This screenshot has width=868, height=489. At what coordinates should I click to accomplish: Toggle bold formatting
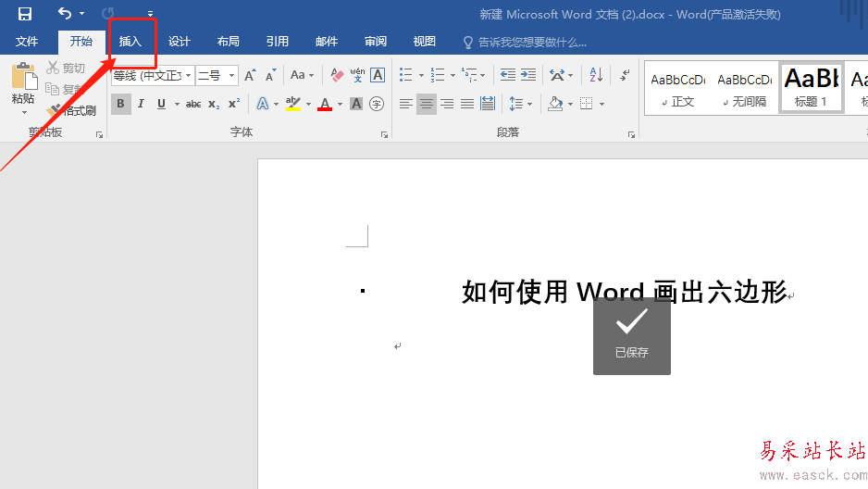point(120,104)
